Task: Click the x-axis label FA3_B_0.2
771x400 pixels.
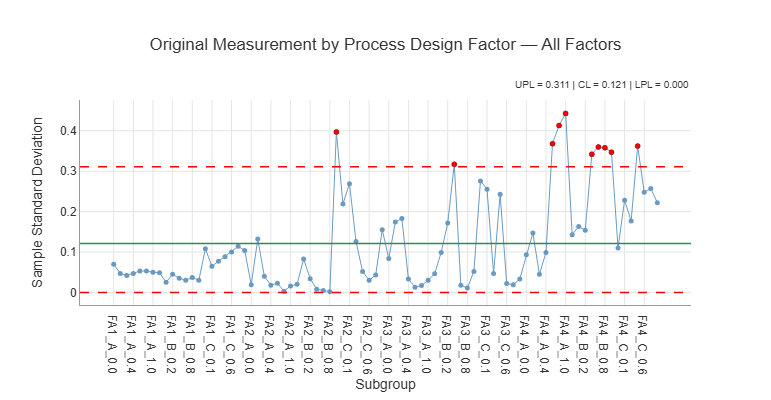Action: tap(446, 344)
